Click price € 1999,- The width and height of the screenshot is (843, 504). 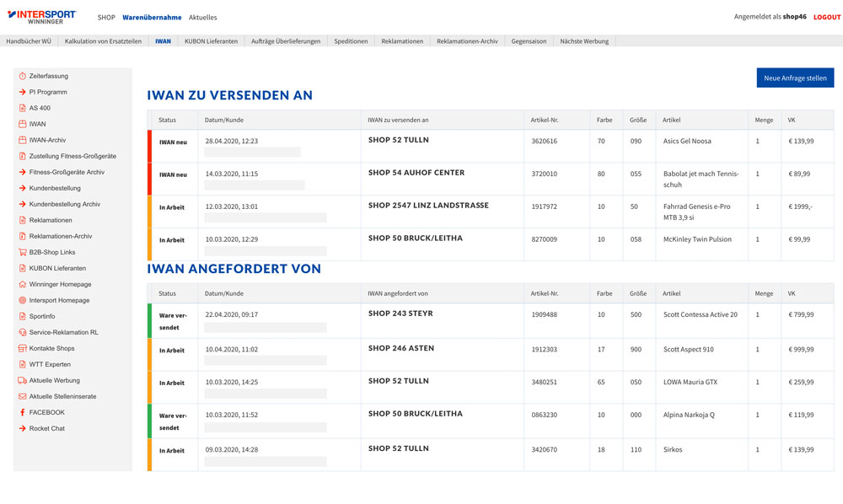(x=801, y=206)
